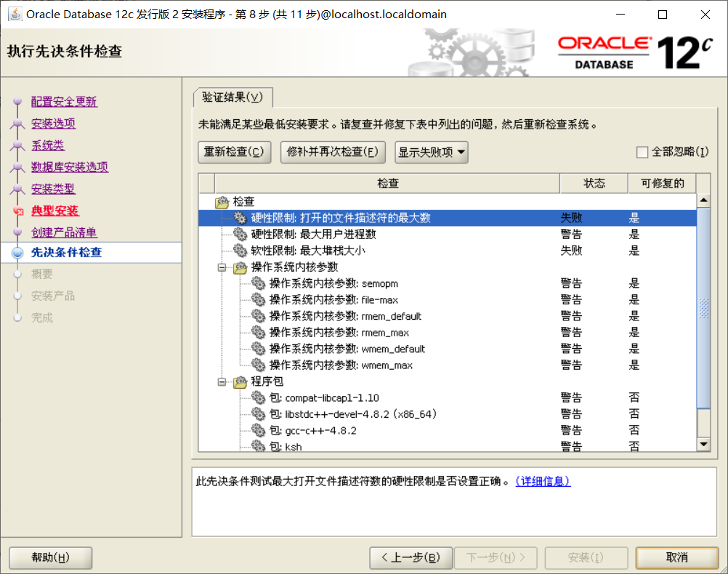Screen dimensions: 728x574
Task: Click gear icon beside semopm kernel parameter
Action: coord(258,283)
